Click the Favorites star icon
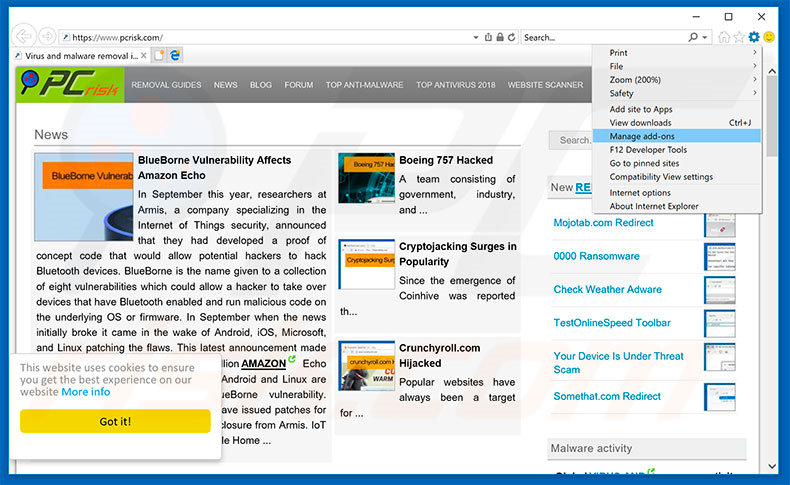This screenshot has height=485, width=790. [739, 37]
